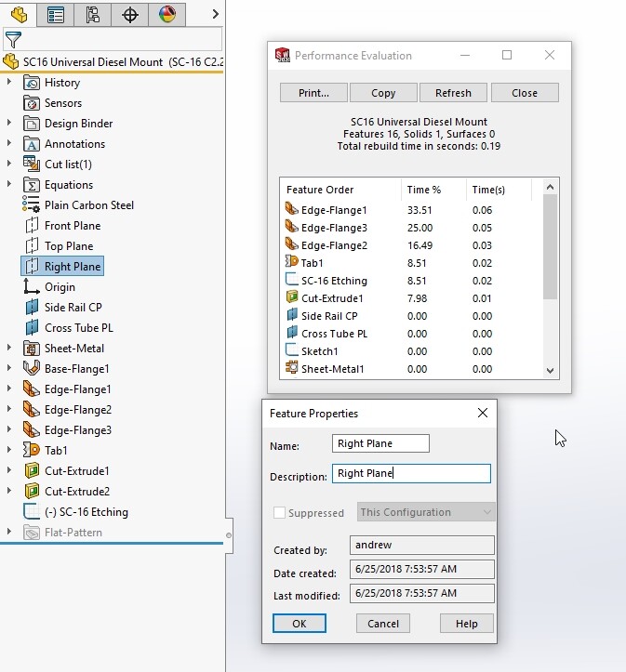Select the Front Plane icon
Viewport: 626px width, 672px height.
tap(32, 226)
